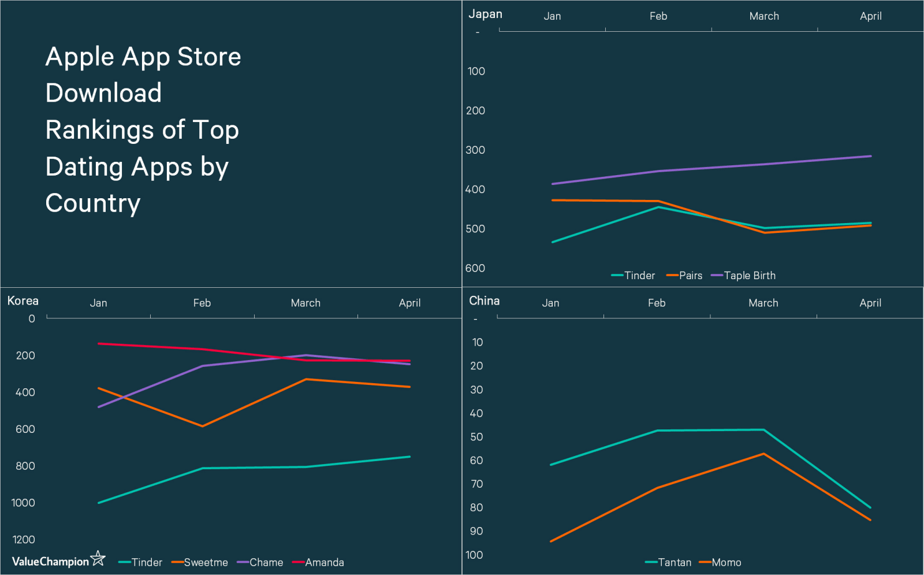Click the ValueChampion brand text

coord(50,562)
